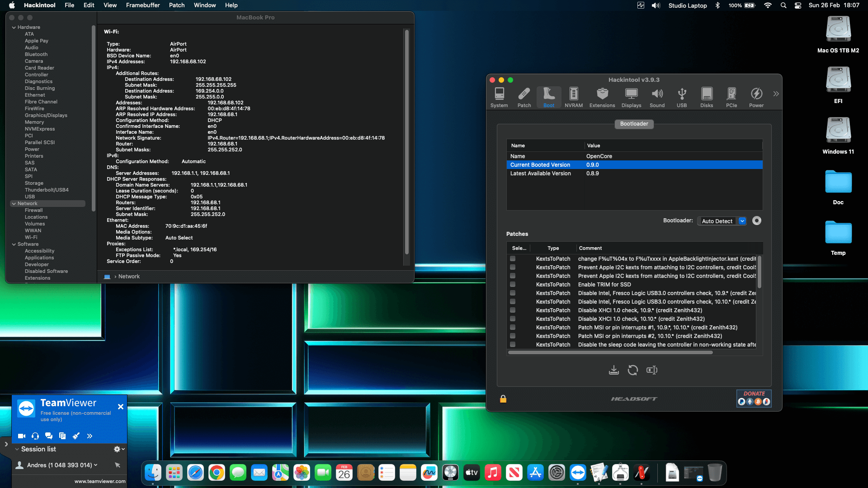Viewport: 868px width, 488px height.
Task: Check the Disable sleep code patch checkbox
Action: (513, 345)
